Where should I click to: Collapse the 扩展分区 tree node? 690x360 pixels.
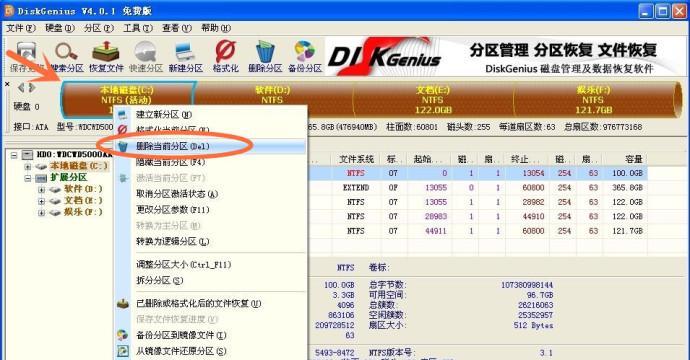pos(28,178)
